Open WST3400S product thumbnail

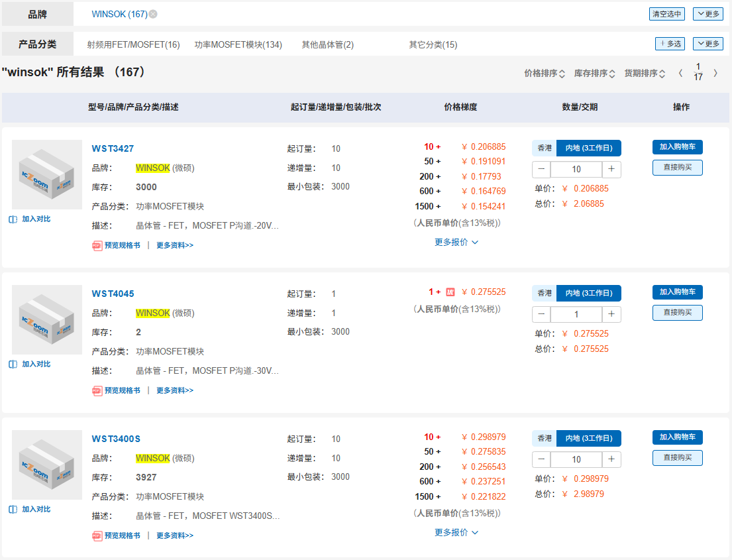tap(46, 465)
